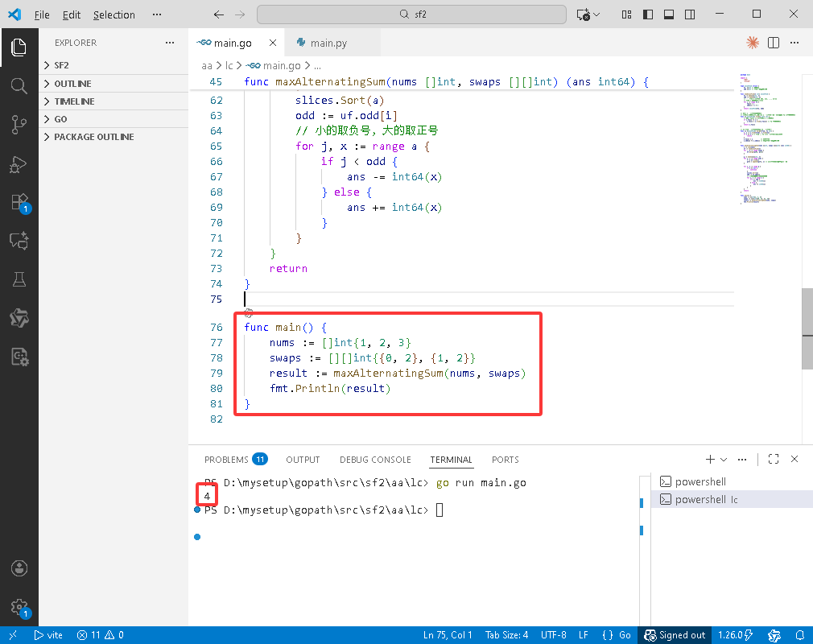Open terminal panel more actions ellipsis
Screen dimensions: 813x644
coord(742,459)
